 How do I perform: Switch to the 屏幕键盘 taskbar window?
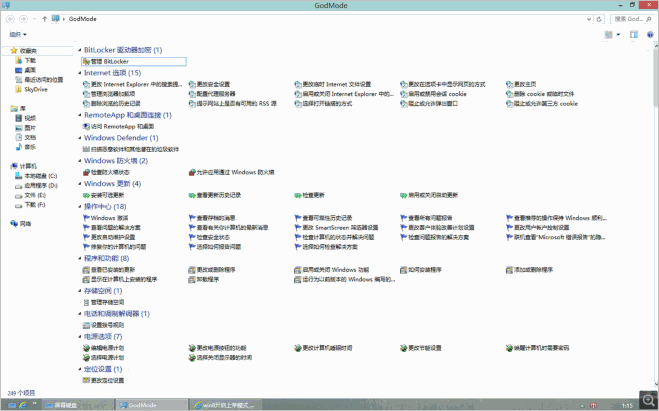coord(78,405)
